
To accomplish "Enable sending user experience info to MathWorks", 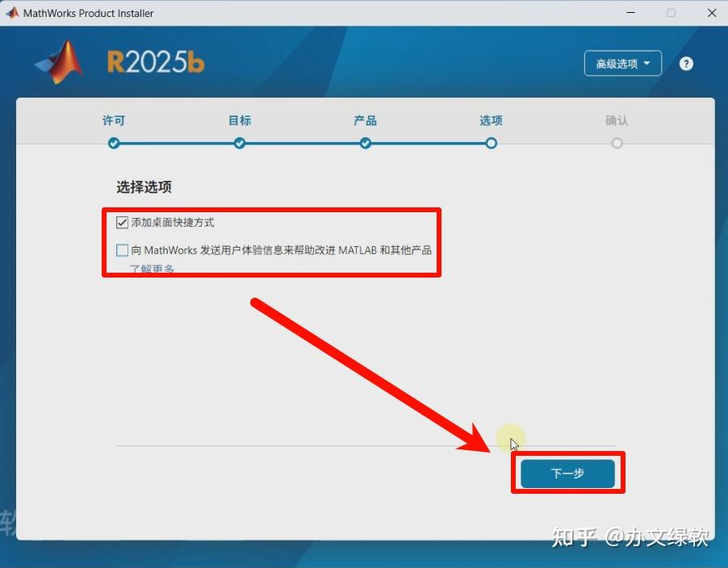I will [x=122, y=250].
